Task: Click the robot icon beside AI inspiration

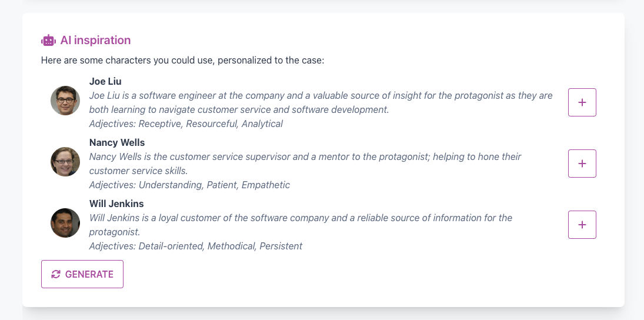Action: coord(48,41)
